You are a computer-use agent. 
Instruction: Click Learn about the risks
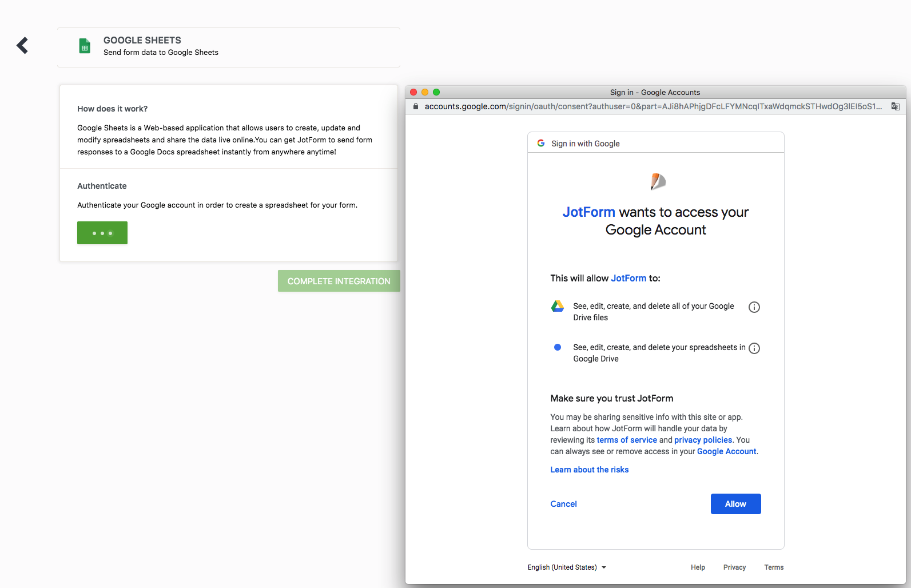(589, 470)
